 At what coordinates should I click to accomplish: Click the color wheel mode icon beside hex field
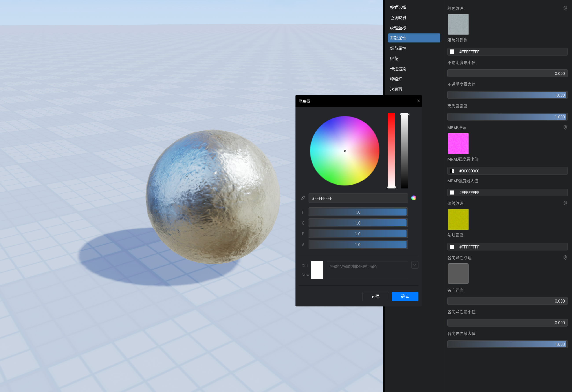[x=414, y=198]
